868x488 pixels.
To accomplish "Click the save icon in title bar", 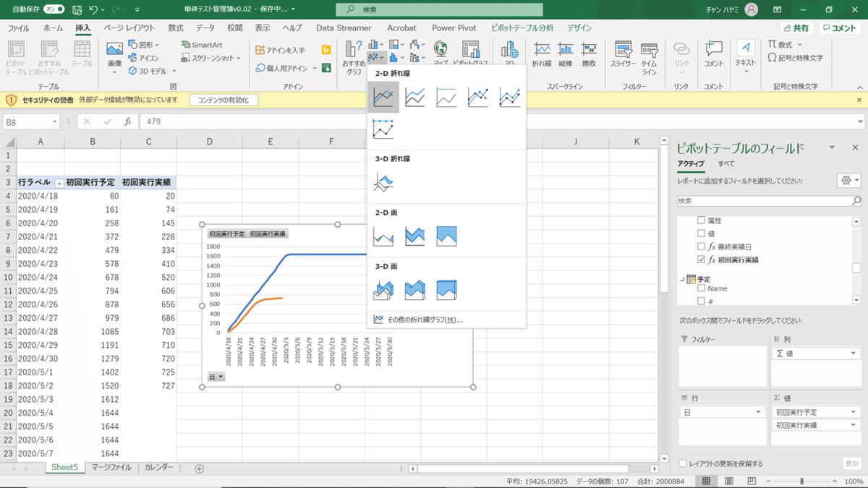I will click(76, 9).
